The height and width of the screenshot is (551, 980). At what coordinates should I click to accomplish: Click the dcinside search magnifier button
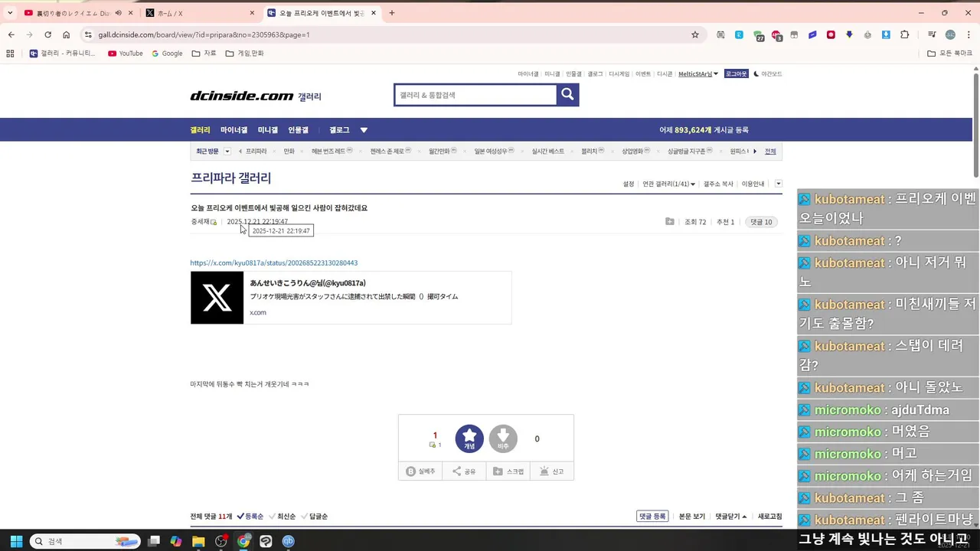pos(567,94)
